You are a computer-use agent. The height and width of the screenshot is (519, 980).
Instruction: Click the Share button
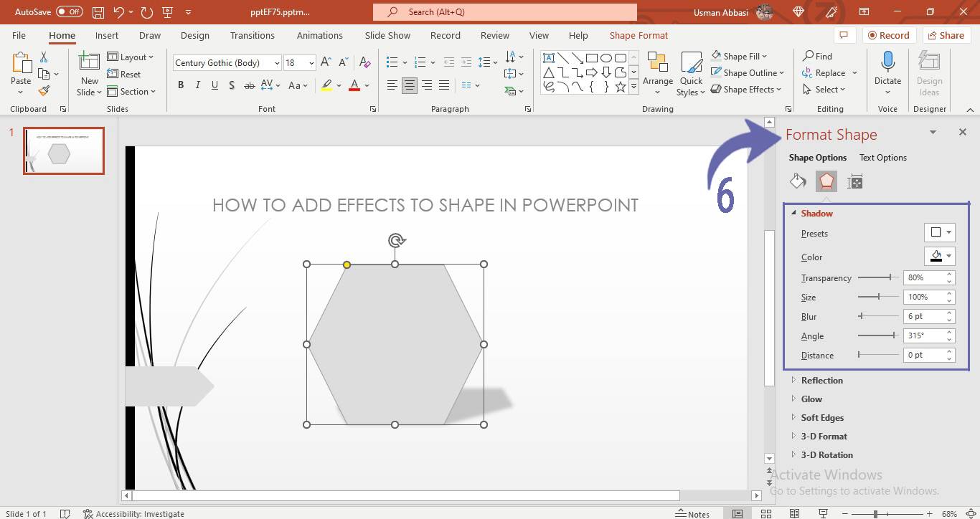point(946,35)
